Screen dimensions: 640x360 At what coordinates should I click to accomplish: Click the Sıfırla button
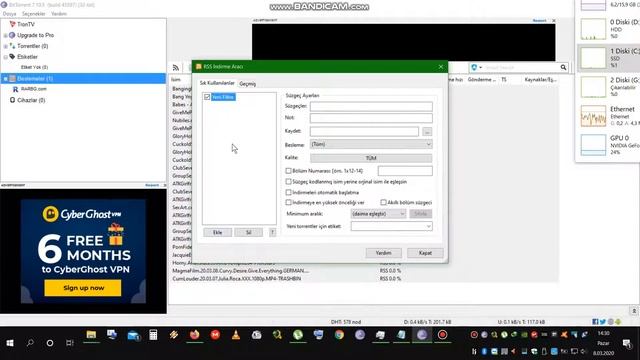click(420, 213)
